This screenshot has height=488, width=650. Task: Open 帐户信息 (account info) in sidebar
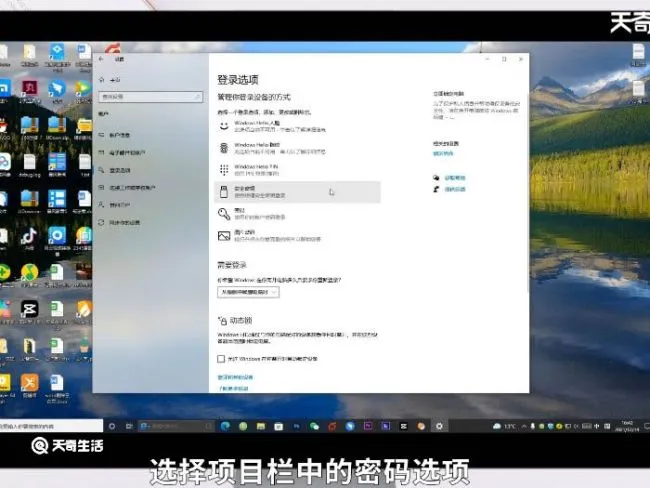tap(114, 135)
